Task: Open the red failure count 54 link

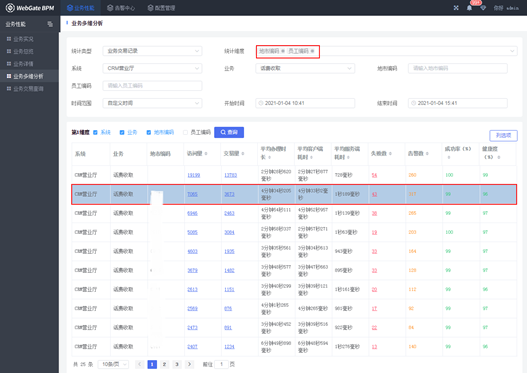Action: [x=374, y=175]
